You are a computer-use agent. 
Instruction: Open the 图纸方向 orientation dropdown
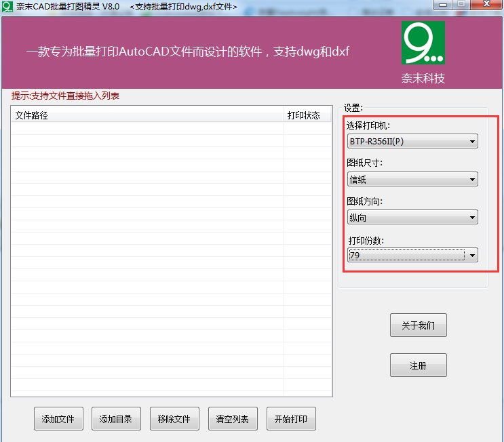click(x=412, y=217)
